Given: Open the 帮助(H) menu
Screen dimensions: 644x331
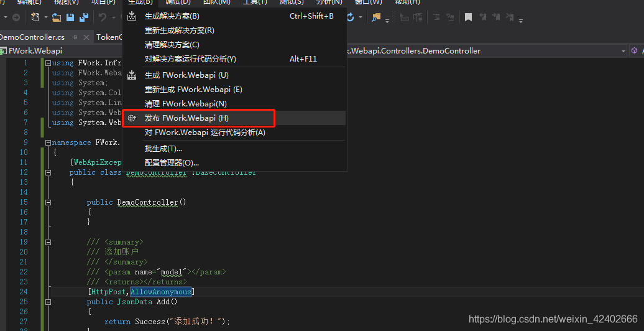Looking at the screenshot, I should coord(407,2).
